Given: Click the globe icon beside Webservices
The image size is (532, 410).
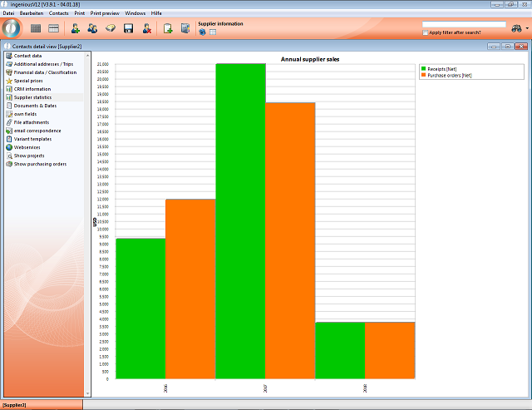Looking at the screenshot, I should pyautogui.click(x=9, y=147).
